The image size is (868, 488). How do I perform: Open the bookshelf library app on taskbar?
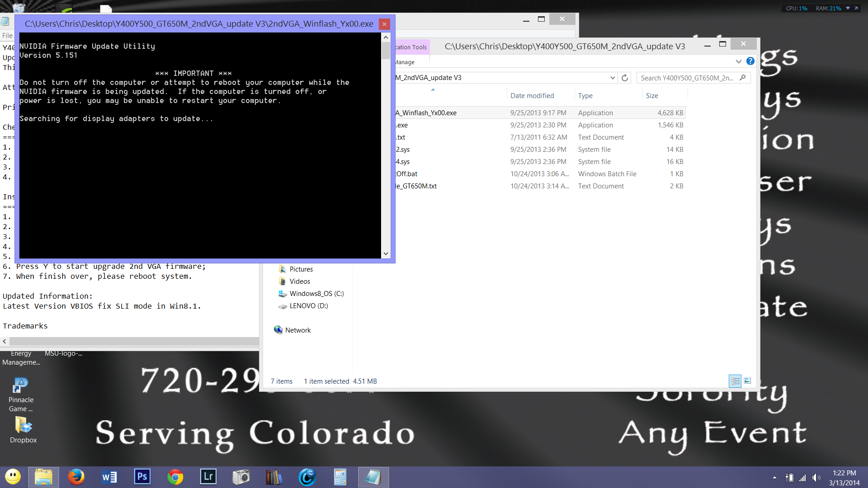pyautogui.click(x=274, y=477)
